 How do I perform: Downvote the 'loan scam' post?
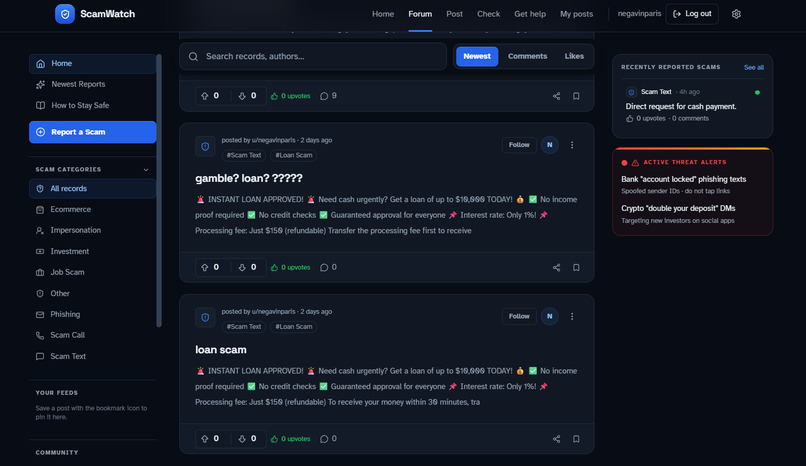[242, 439]
